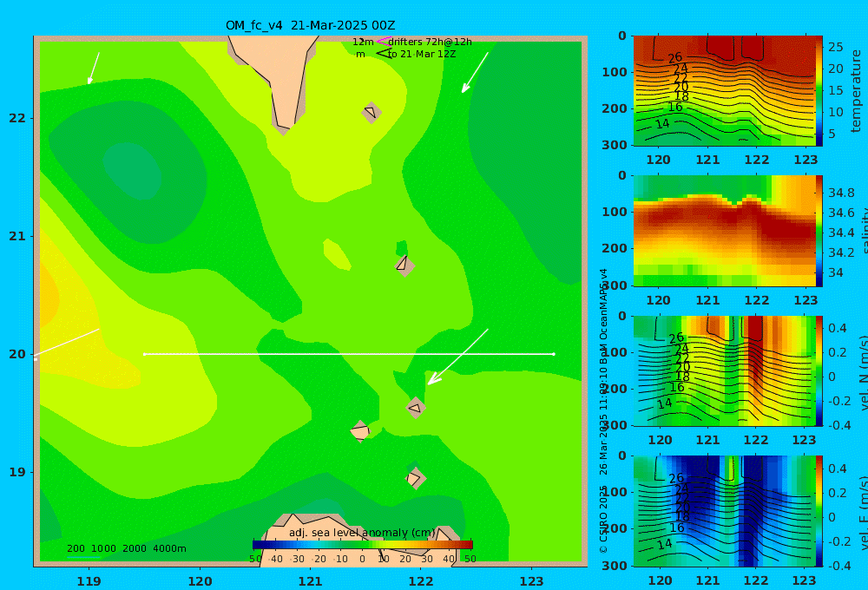Click the 300 depth label on temperature plot
The image size is (868, 590).
[x=615, y=145]
